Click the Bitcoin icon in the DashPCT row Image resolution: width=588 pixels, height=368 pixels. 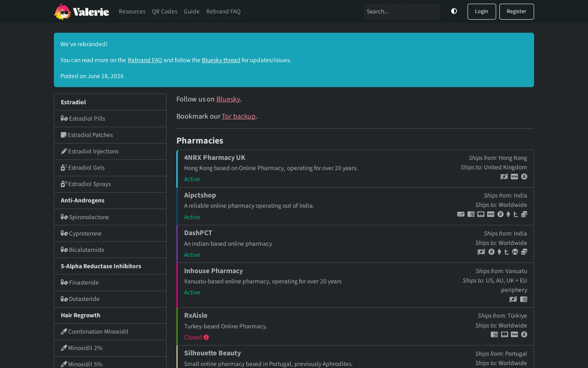[492, 252]
